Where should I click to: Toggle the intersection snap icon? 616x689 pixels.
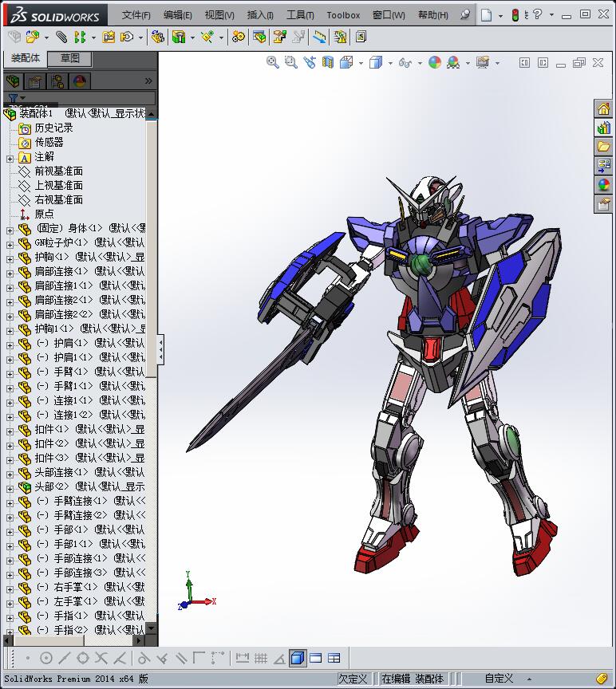[x=101, y=658]
